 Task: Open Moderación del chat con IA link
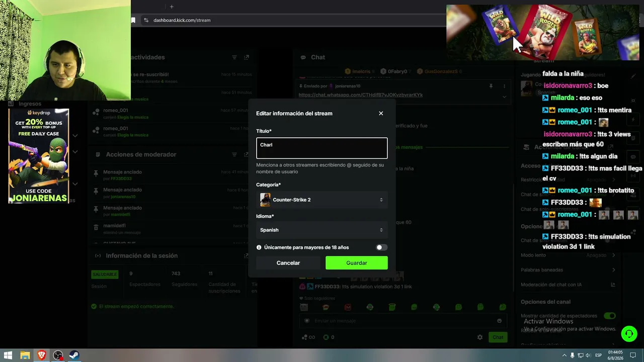(568, 285)
